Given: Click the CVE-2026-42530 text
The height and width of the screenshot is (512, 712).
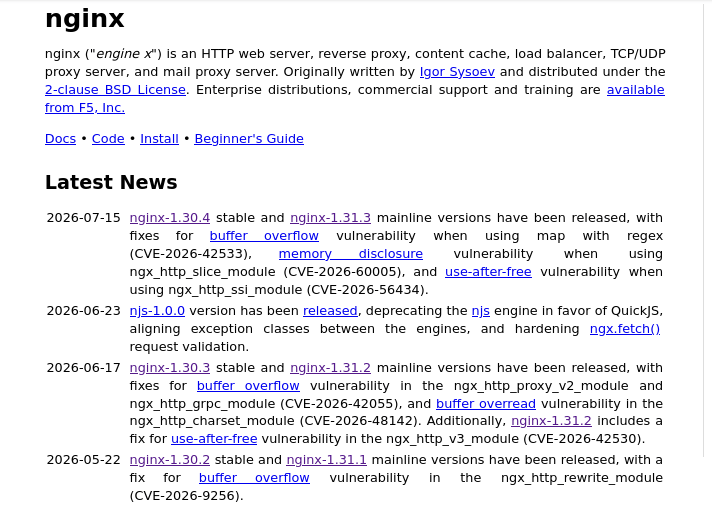Looking at the screenshot, I should (582, 439).
